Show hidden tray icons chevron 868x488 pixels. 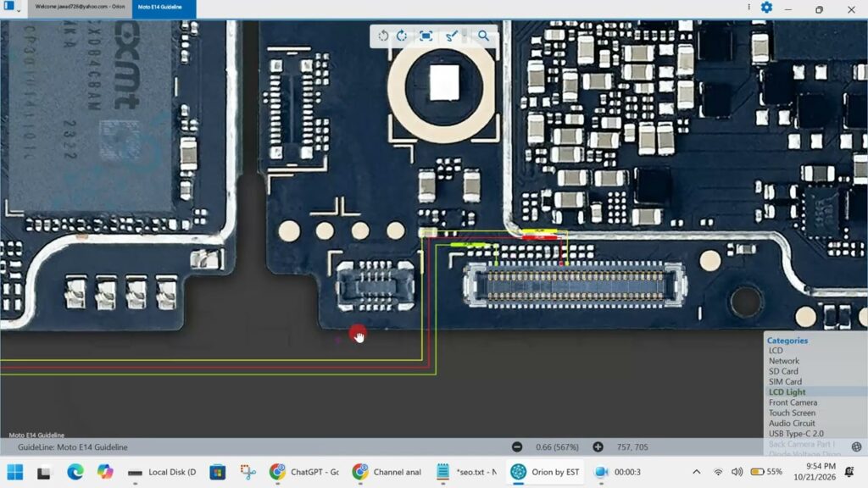[x=697, y=472]
